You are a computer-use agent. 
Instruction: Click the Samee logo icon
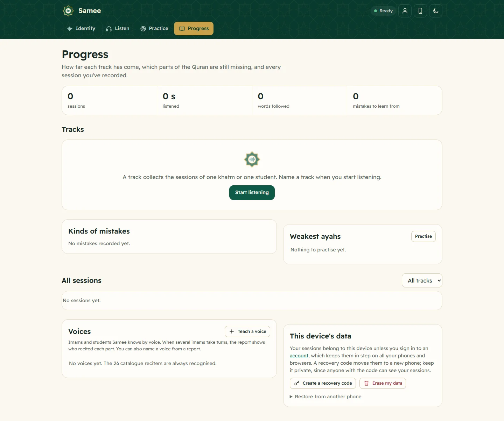[68, 11]
